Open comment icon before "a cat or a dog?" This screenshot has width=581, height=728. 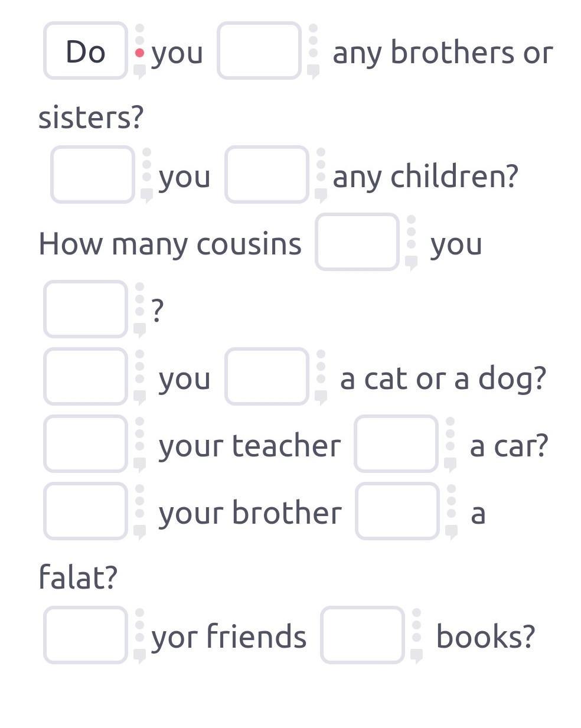321,397
